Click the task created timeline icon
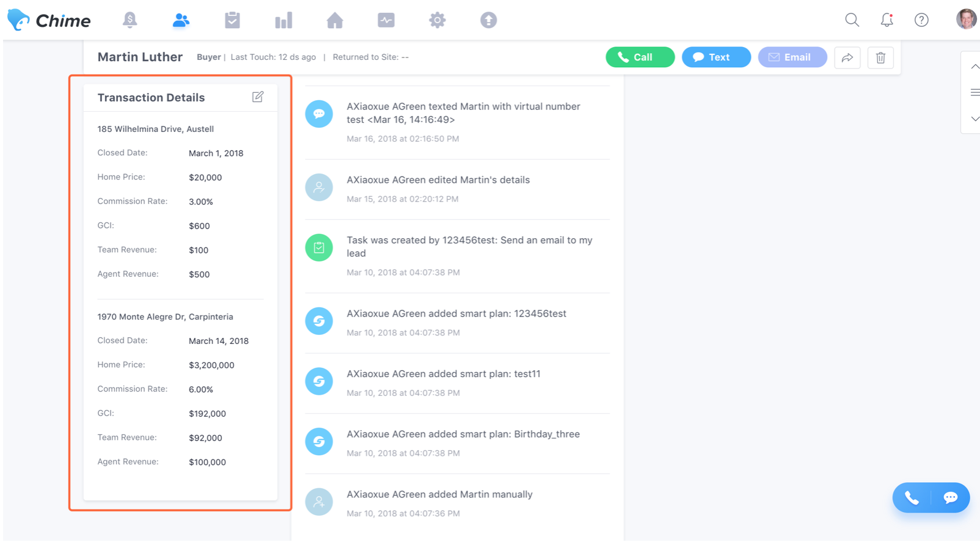 click(319, 247)
